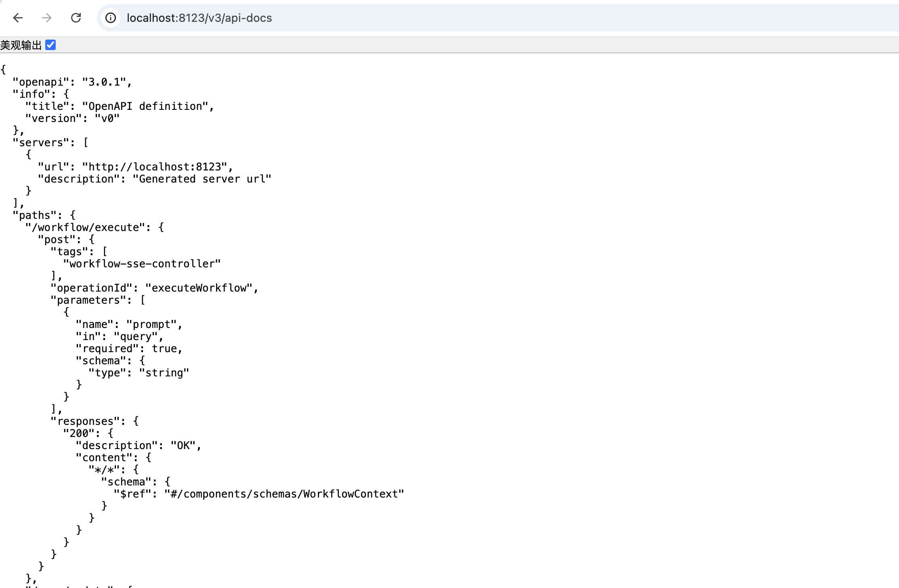Click the "required" true value
The height and width of the screenshot is (588, 899).
pos(164,349)
